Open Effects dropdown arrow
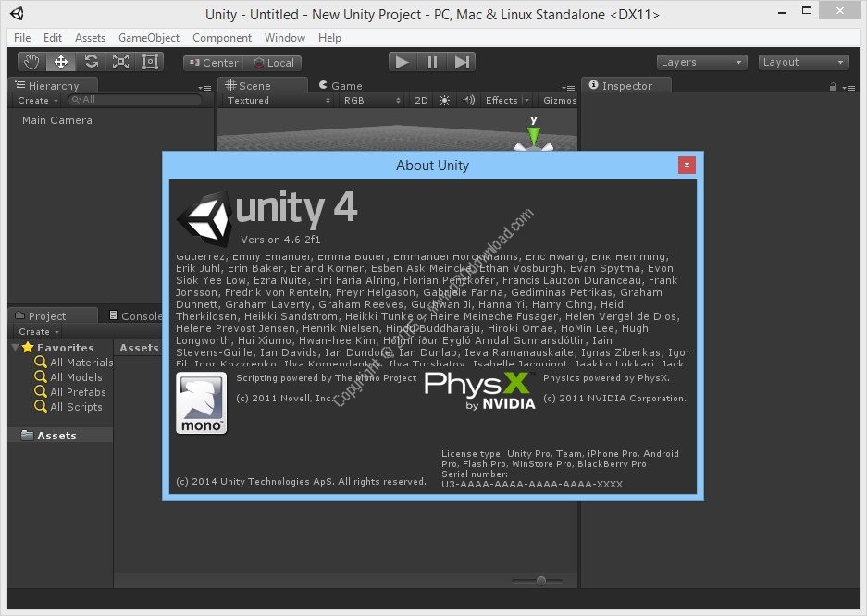 tap(526, 101)
